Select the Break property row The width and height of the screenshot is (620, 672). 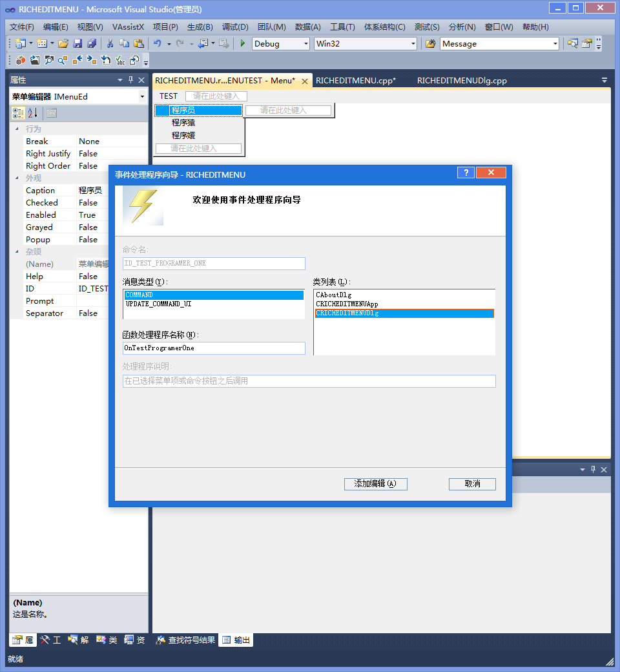pos(85,141)
